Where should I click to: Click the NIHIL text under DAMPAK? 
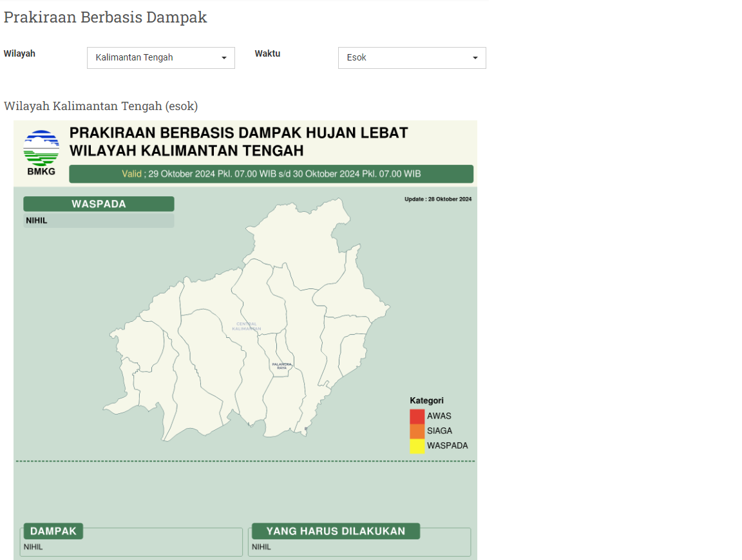coord(33,546)
